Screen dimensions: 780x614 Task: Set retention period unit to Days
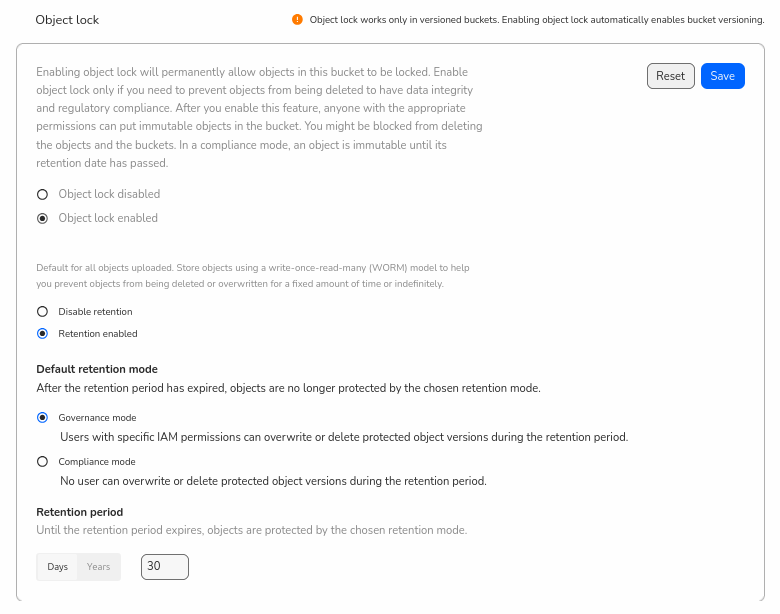pos(58,567)
